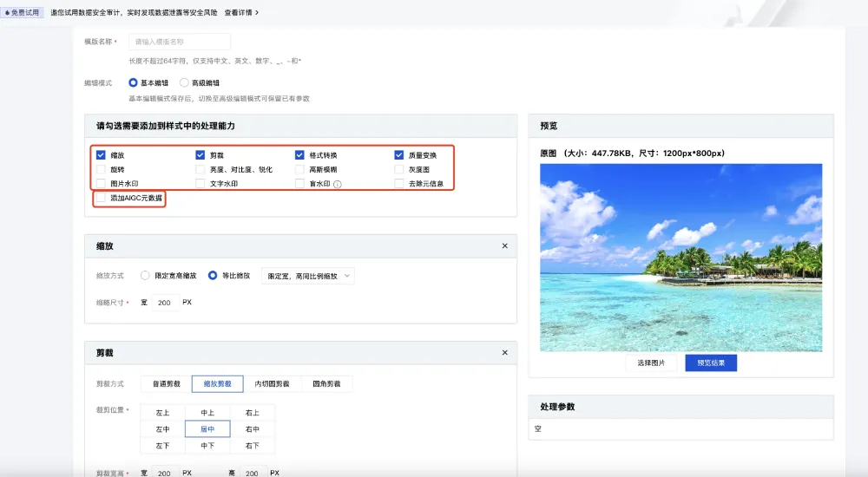Open the 查看详情 link in banner

pos(238,12)
